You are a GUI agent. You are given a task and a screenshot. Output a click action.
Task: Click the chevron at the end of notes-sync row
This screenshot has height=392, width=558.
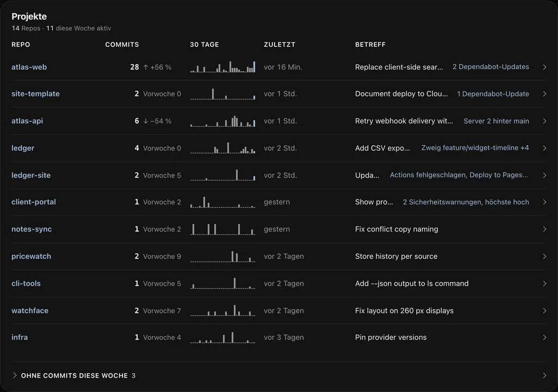544,229
